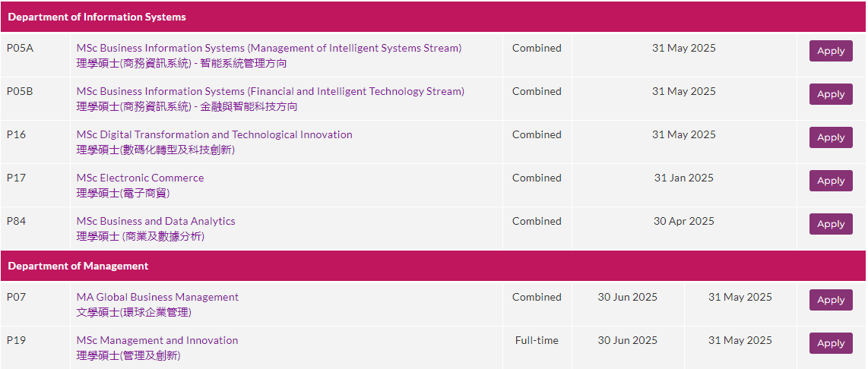
Task: Open MSc Business and Data Analytics link
Action: [x=156, y=221]
